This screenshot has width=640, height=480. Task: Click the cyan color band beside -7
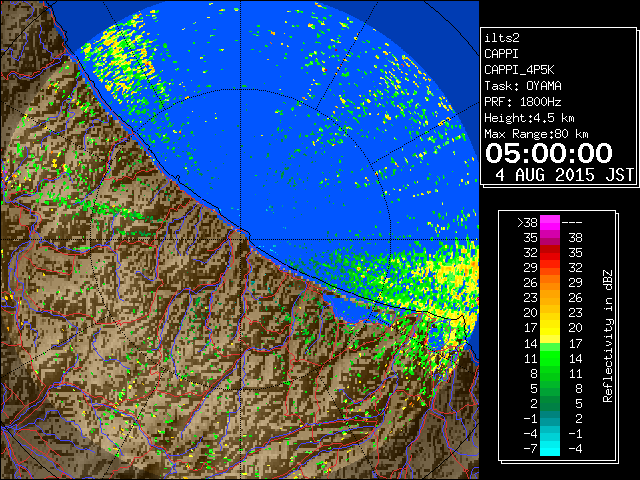coord(550,448)
